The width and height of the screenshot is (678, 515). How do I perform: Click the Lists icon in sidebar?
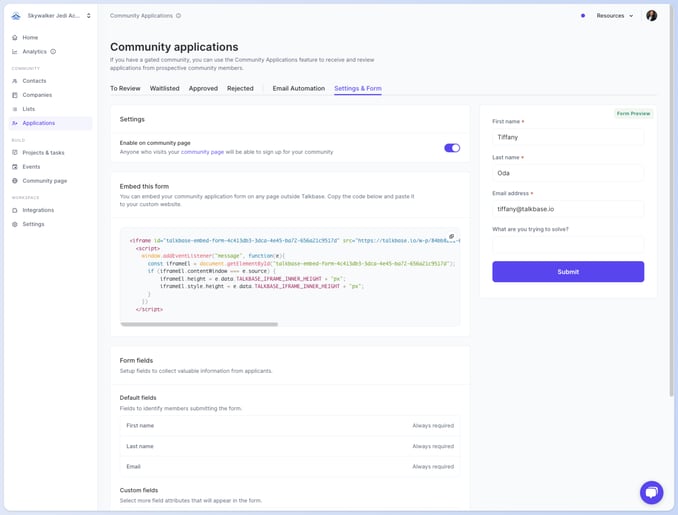pyautogui.click(x=15, y=109)
